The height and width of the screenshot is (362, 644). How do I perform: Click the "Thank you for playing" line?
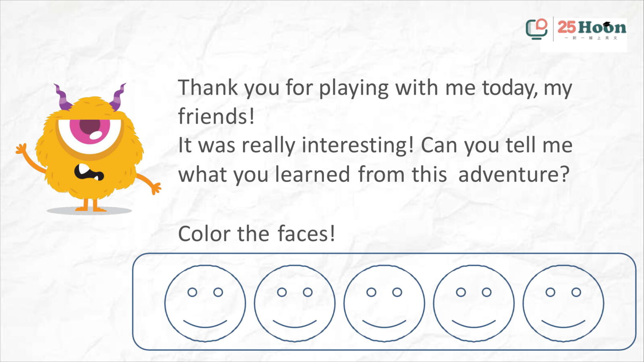375,89
